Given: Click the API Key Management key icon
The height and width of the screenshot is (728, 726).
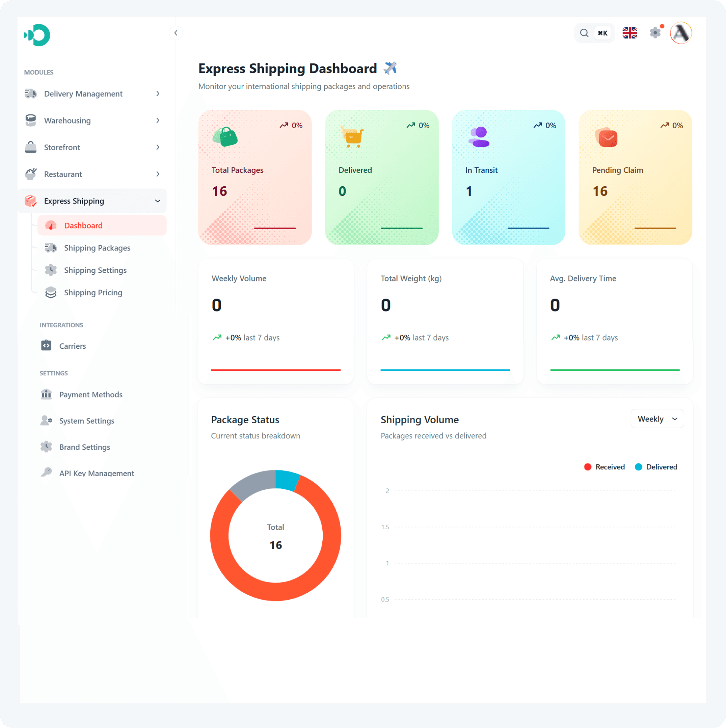Looking at the screenshot, I should [x=46, y=473].
